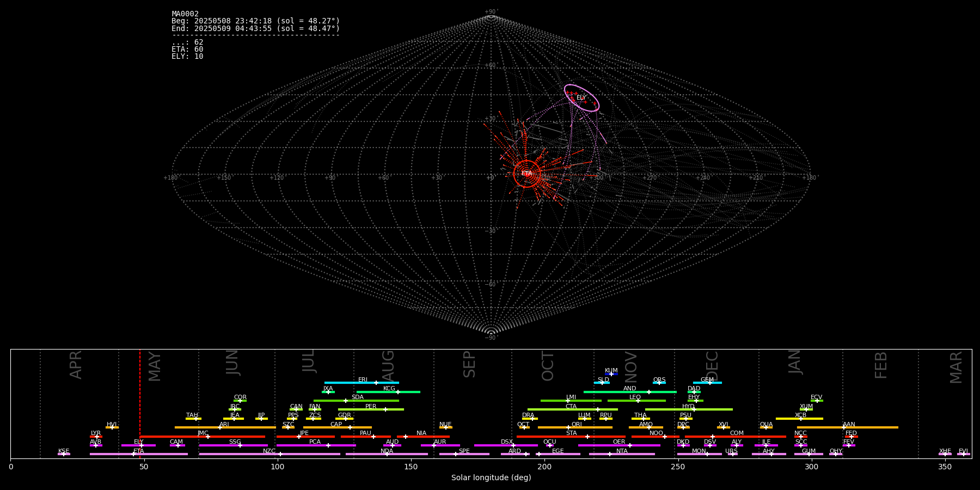Select the ERI cyan shower bar
Image resolution: width=980 pixels, height=490 pixels.
(362, 383)
